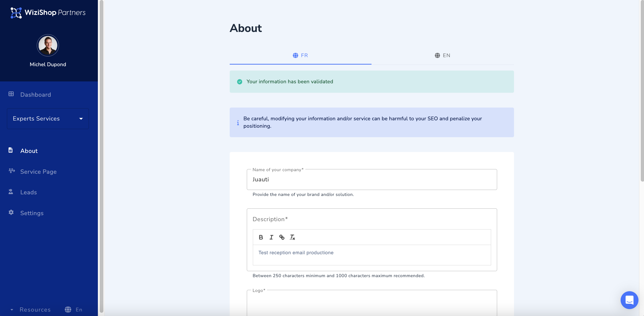This screenshot has width=644, height=316.
Task: Click into the Description text area
Action: (372, 255)
